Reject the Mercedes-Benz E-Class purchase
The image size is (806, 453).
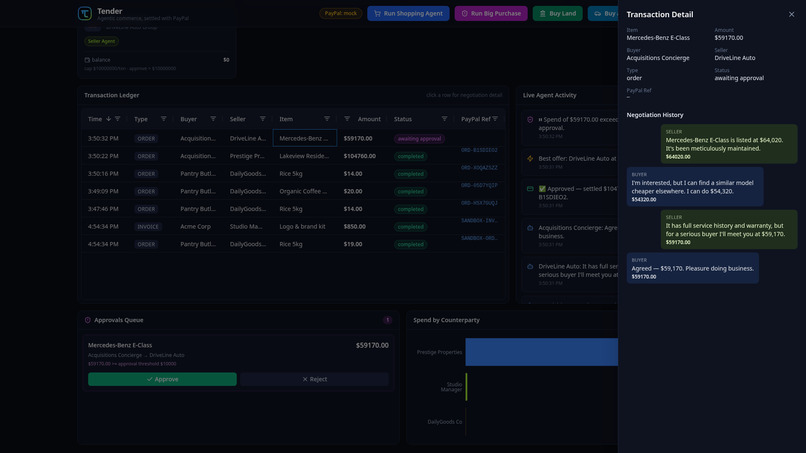(314, 379)
